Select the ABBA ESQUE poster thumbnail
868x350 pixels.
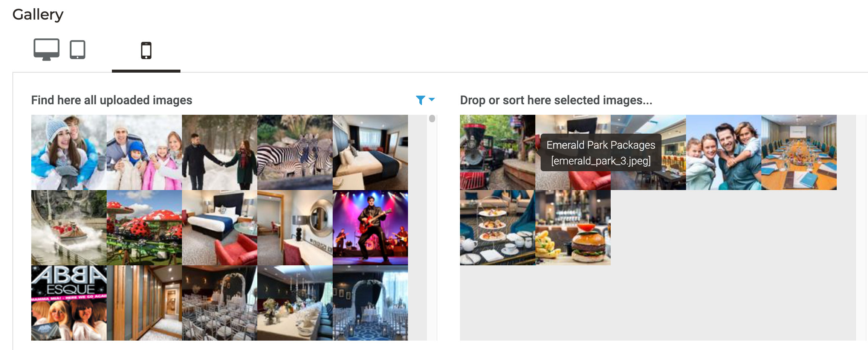click(69, 303)
